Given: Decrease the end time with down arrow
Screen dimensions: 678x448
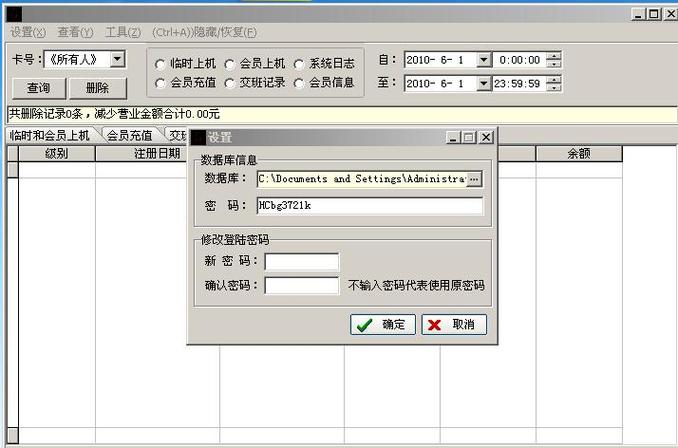Looking at the screenshot, I should [x=554, y=87].
